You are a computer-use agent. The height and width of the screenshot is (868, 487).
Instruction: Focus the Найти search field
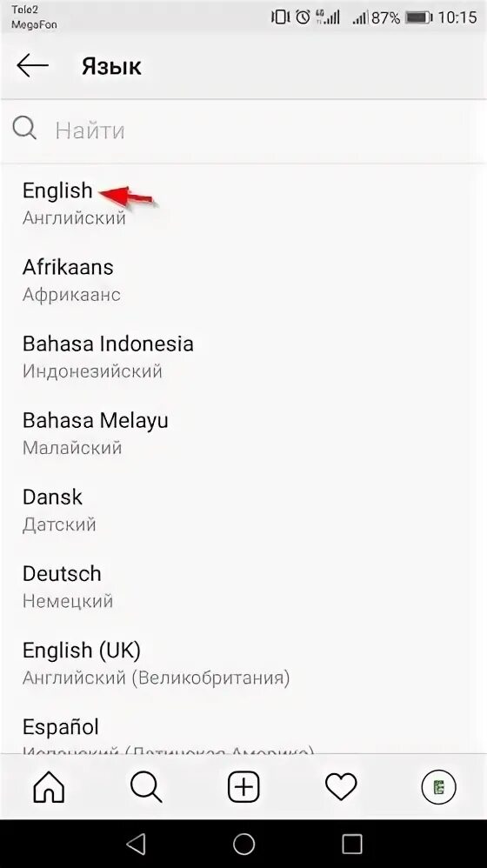243,130
